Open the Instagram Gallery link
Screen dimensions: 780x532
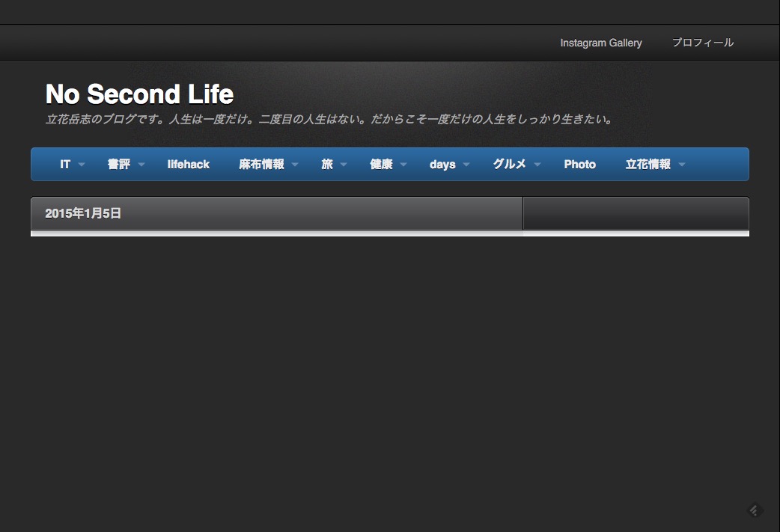tap(600, 43)
